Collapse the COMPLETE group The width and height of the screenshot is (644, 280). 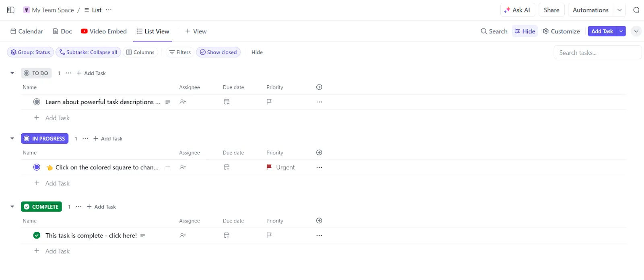[12, 207]
